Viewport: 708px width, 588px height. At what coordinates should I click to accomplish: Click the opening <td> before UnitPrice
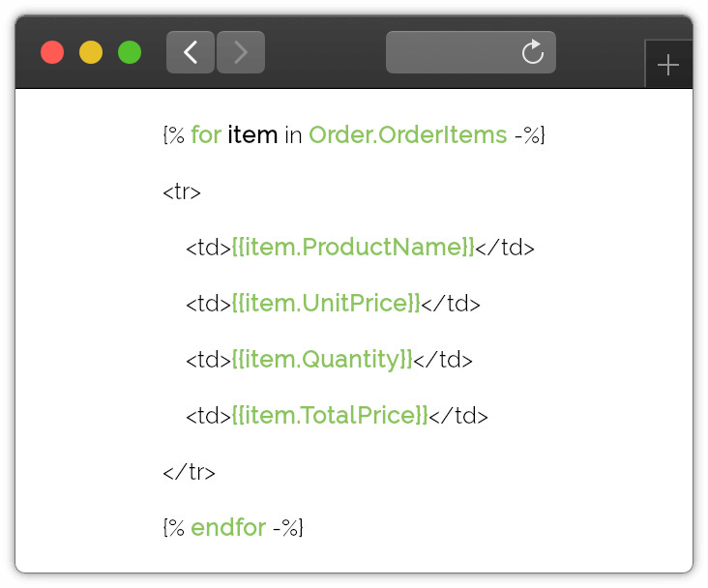(209, 304)
